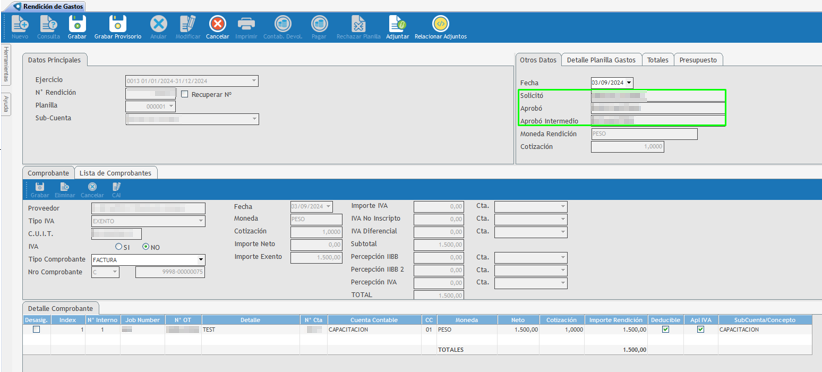Screen dimensions: 822x372
Task: Switch to the Detalle Planilla Gastos tab
Action: pos(602,60)
